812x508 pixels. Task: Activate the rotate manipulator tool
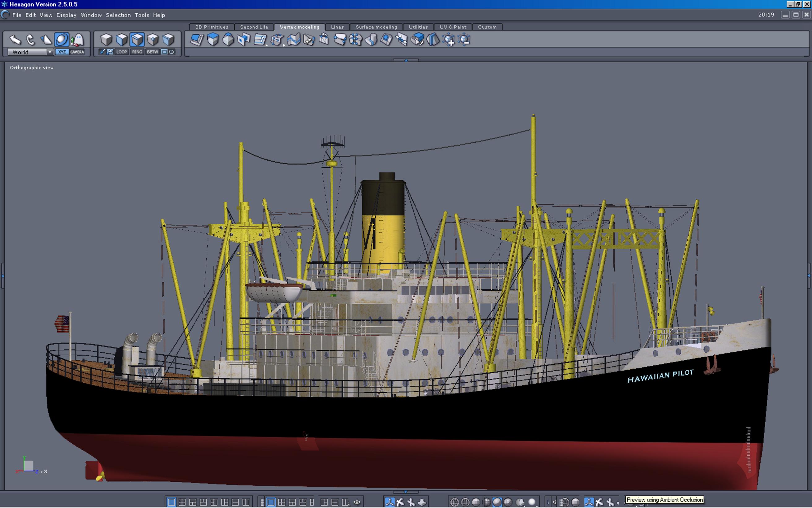click(31, 40)
